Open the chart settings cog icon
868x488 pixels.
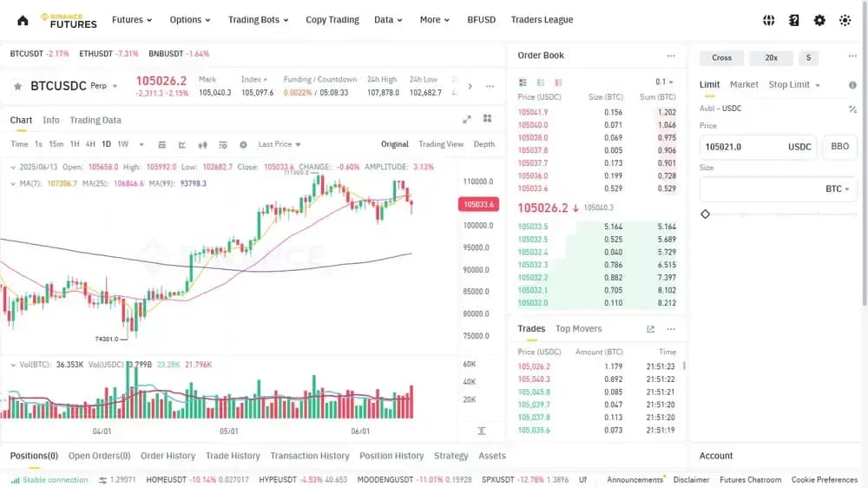coord(243,144)
